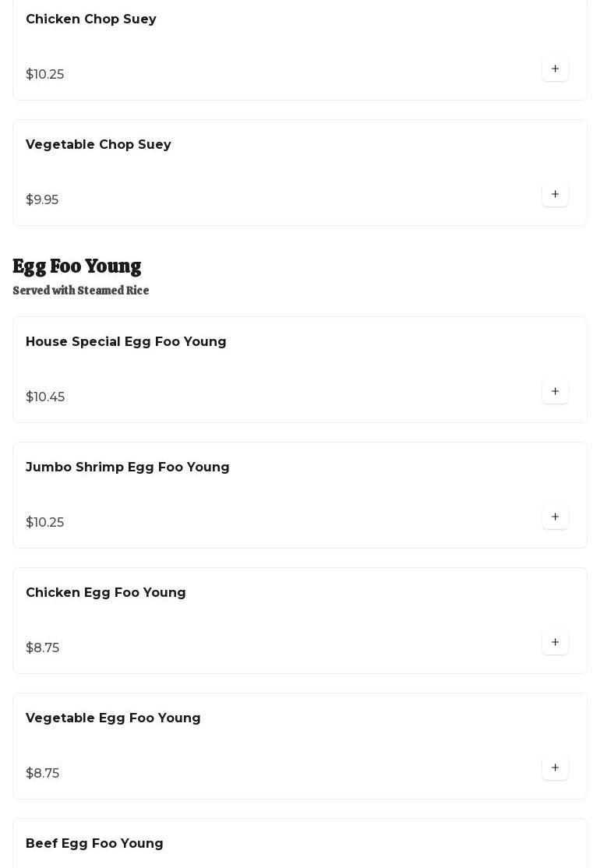Open Chicken Egg Foo Young title
Screen dimensions: 600x868
106,592
